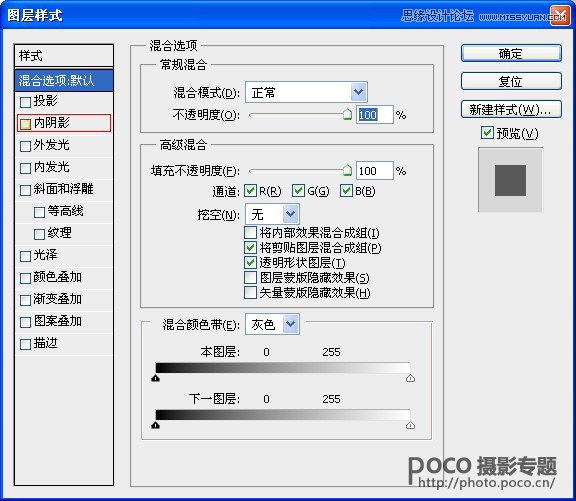This screenshot has height=501, width=576.
Task: Click the 本图层 gradient bar
Action: [x=283, y=368]
